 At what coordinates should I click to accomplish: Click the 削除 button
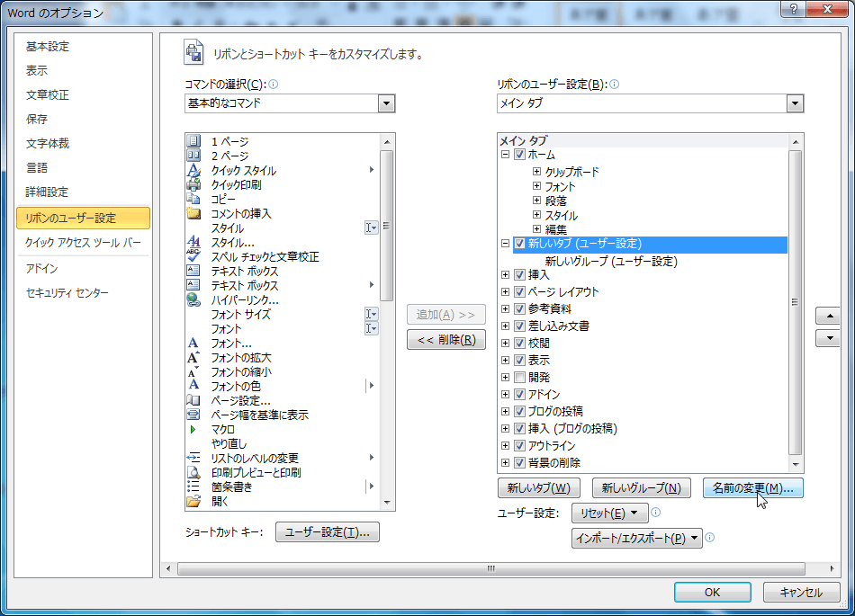click(446, 340)
